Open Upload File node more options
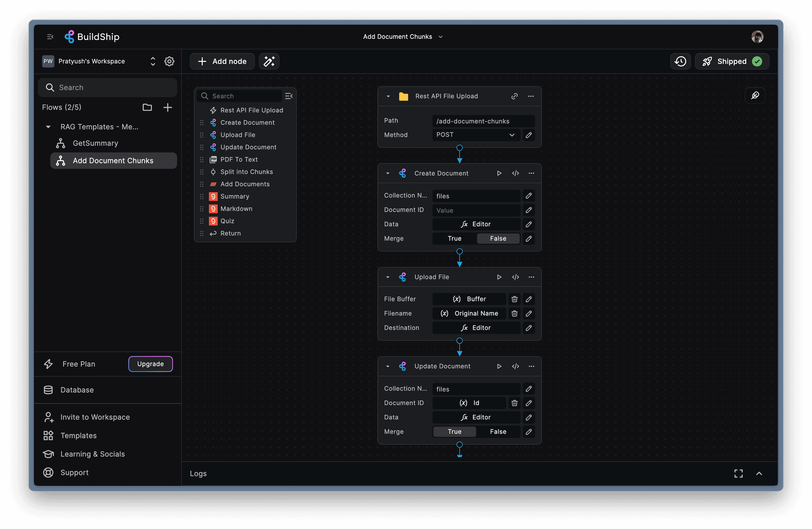 (531, 277)
